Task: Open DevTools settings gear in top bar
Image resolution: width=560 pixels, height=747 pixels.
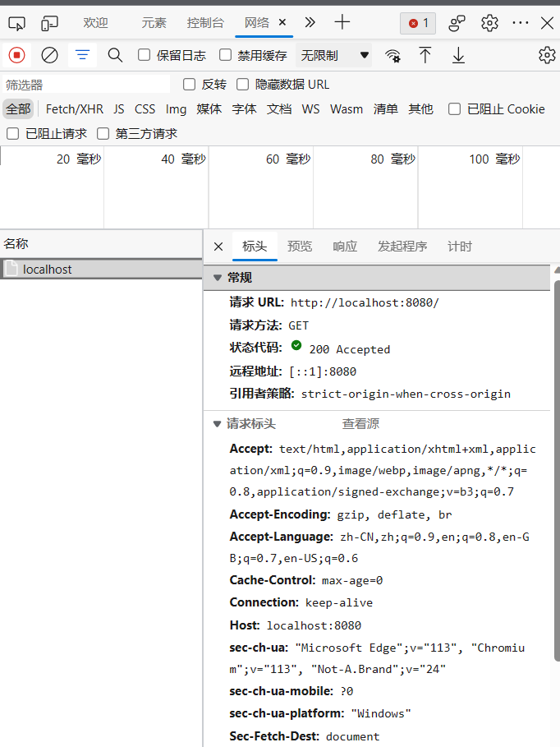Action: 489,23
